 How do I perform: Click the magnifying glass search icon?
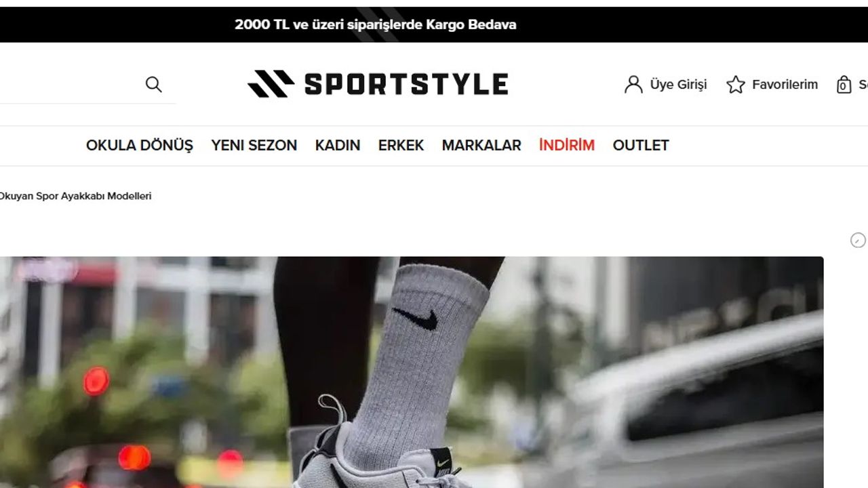[x=154, y=85]
